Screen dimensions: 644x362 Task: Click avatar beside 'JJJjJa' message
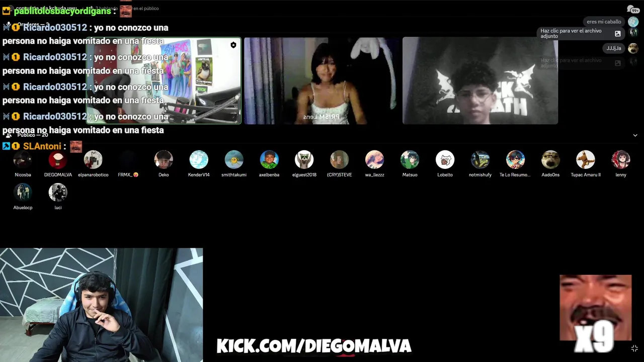(x=633, y=48)
